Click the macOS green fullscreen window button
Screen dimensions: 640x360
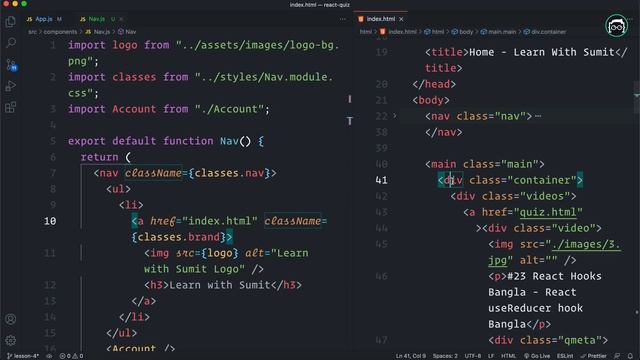[x=24, y=4]
